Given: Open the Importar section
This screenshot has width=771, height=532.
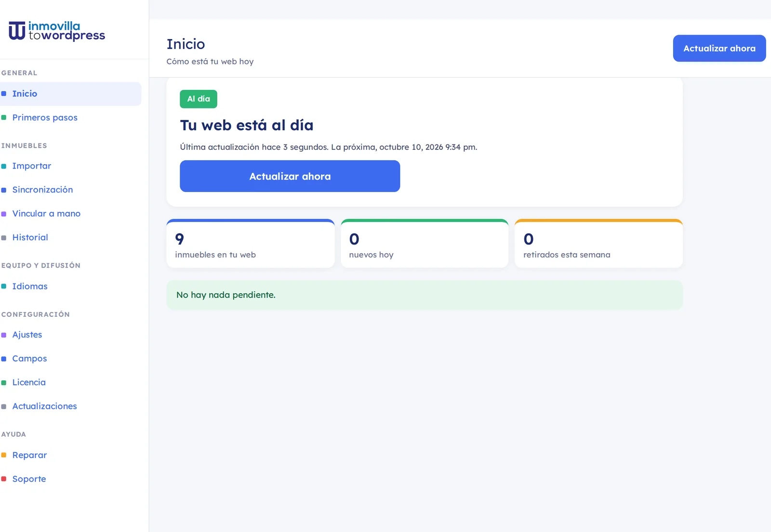Looking at the screenshot, I should (x=70, y=166).
